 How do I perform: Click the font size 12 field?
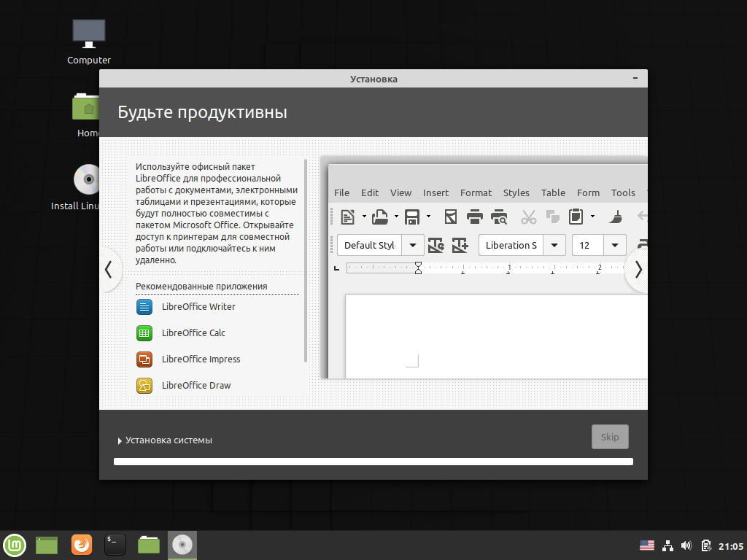coord(588,245)
